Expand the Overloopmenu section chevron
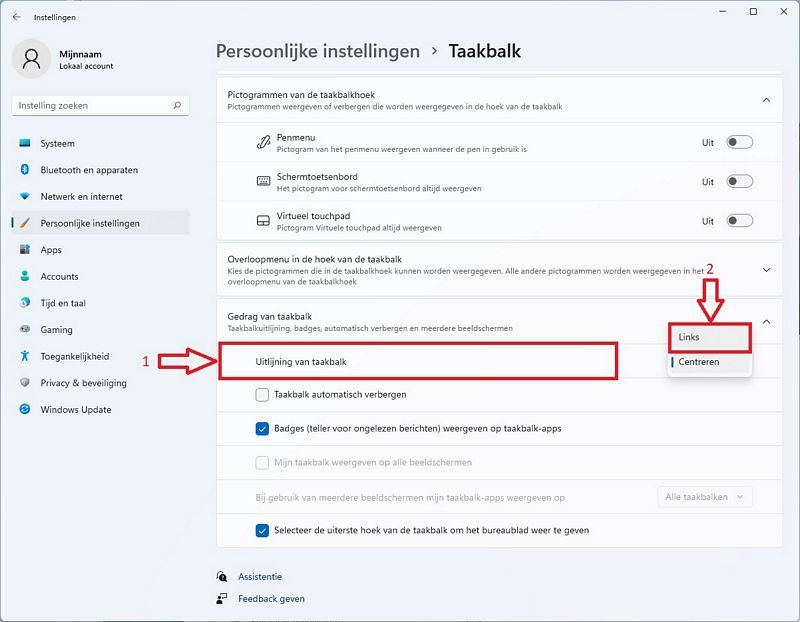Image resolution: width=800 pixels, height=622 pixels. tap(766, 269)
